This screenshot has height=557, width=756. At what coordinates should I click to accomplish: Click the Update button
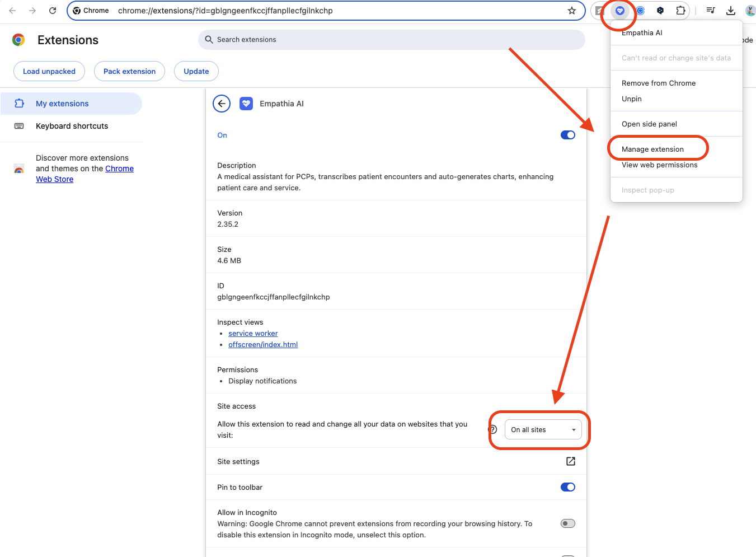(x=196, y=71)
